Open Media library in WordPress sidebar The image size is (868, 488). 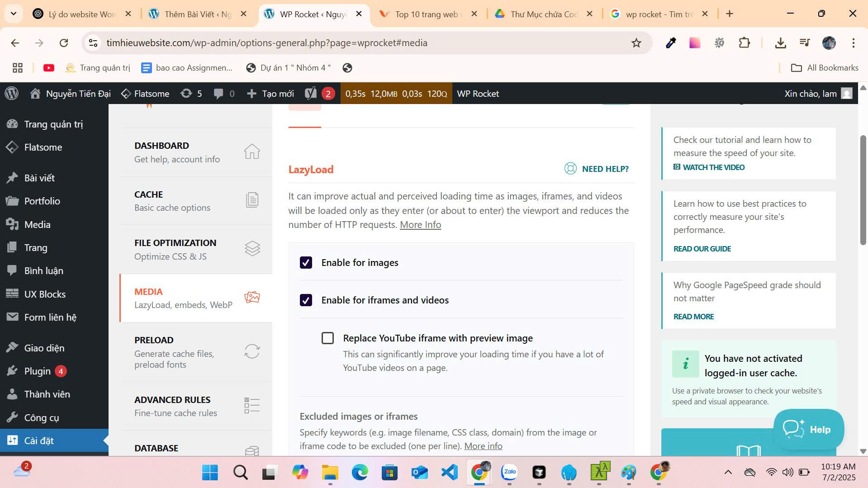point(37,225)
